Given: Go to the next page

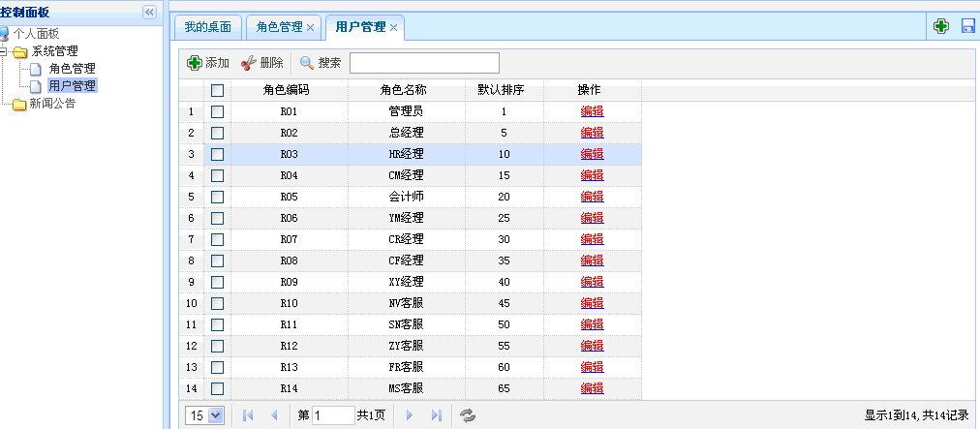Looking at the screenshot, I should click(x=410, y=415).
